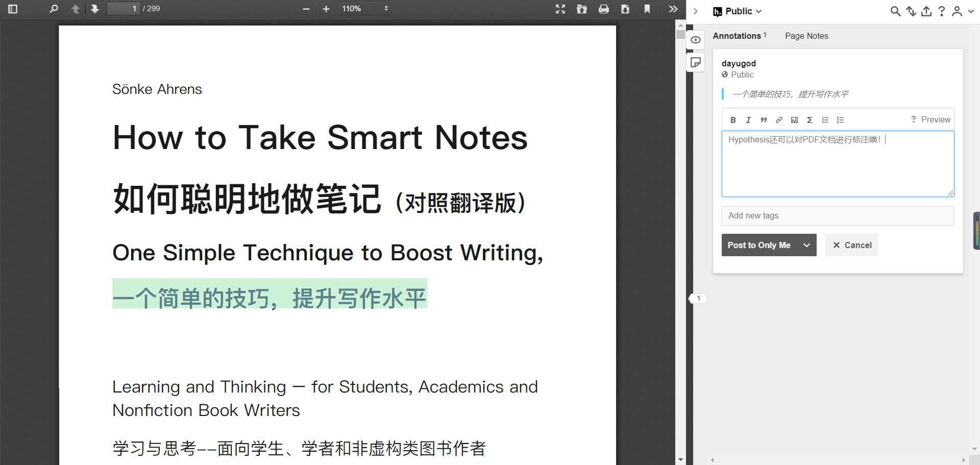The width and height of the screenshot is (980, 465).
Task: Insert a blockquote in annotation
Action: 764,120
